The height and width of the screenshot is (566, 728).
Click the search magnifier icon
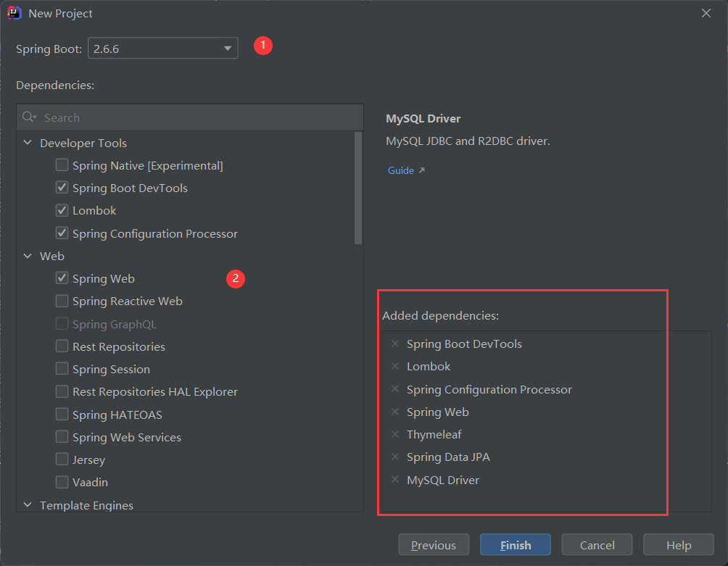tap(29, 117)
